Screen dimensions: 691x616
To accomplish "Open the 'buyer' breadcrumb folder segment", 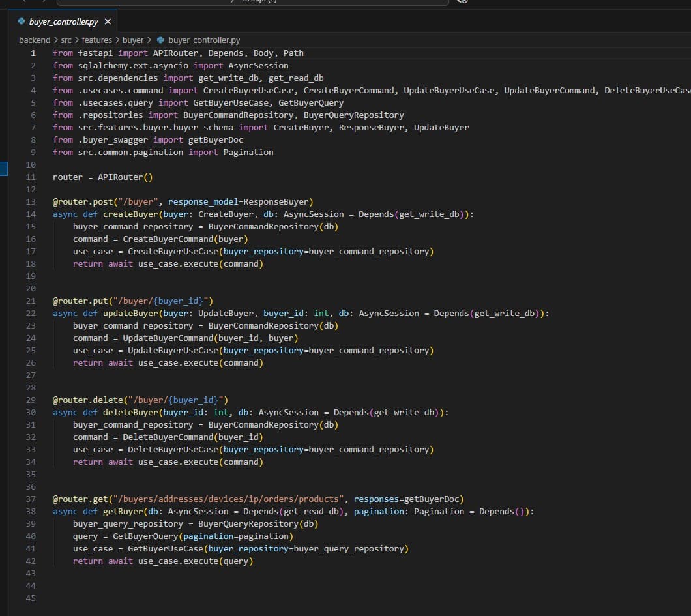I will click(132, 40).
